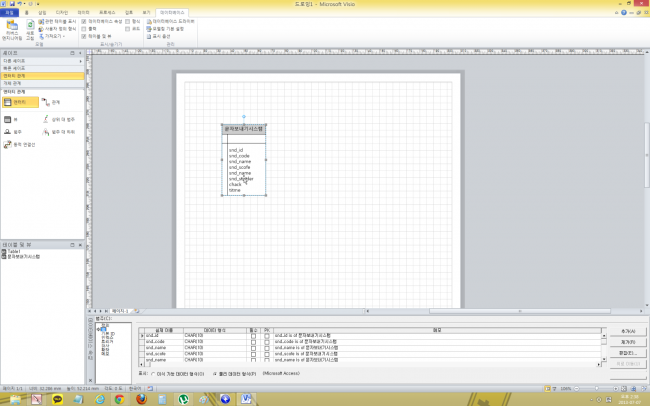Click the Add button in column properties

pyautogui.click(x=627, y=331)
